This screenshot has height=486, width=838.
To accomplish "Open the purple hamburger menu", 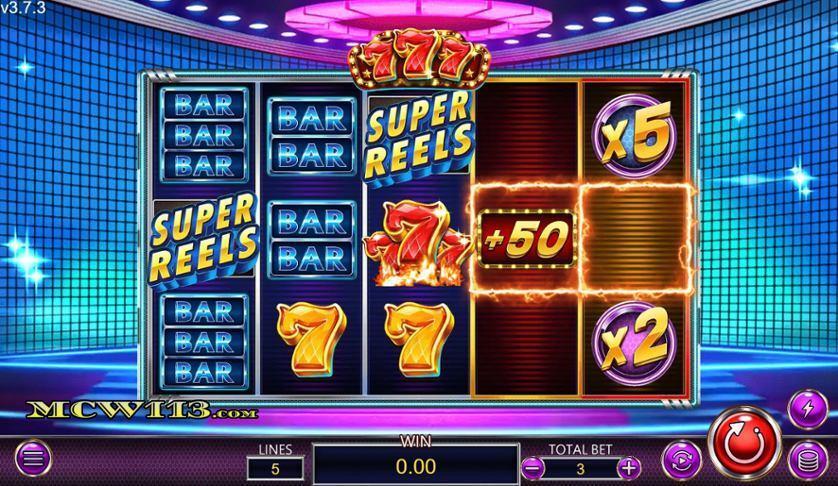I will coord(33,459).
